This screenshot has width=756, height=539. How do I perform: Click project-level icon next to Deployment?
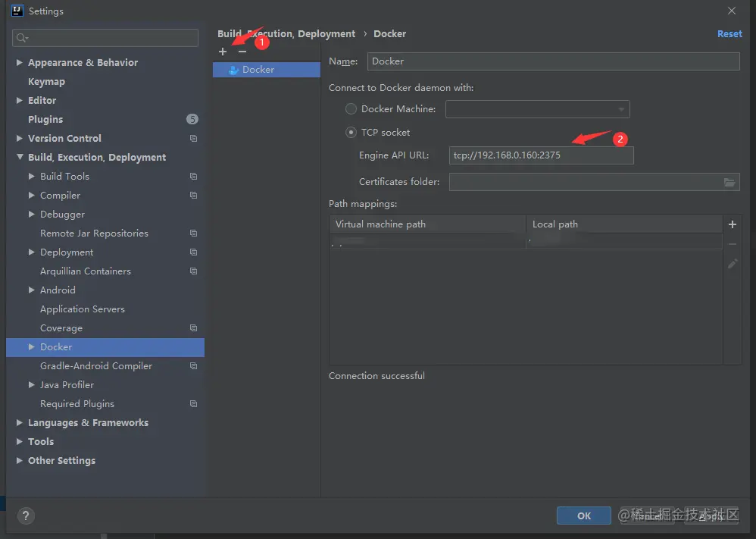(193, 252)
